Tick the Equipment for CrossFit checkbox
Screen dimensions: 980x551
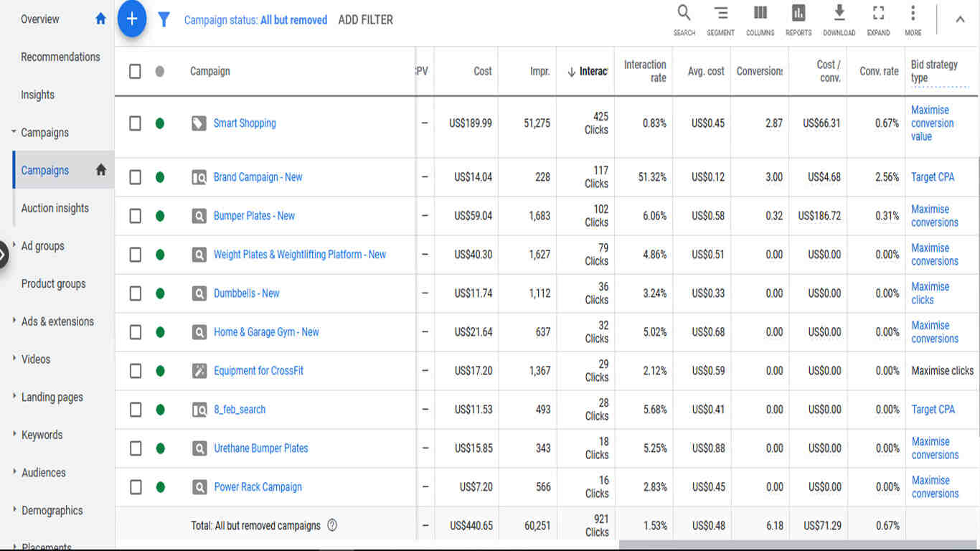coord(135,371)
